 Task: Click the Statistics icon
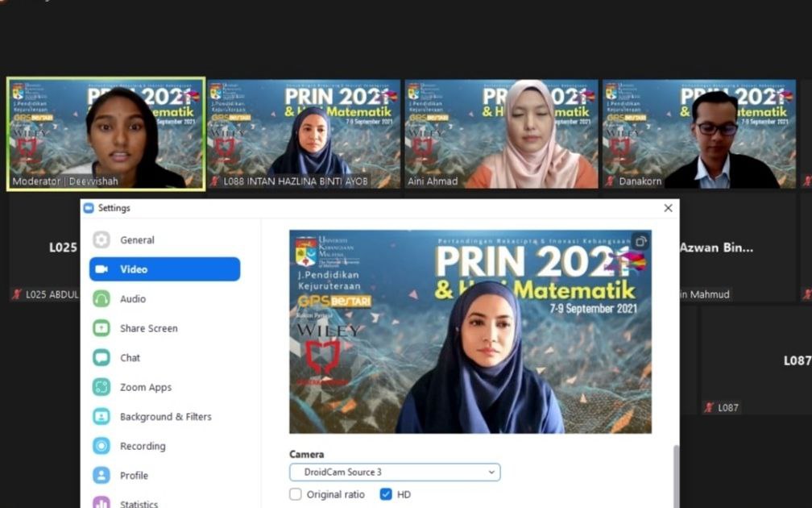click(101, 503)
